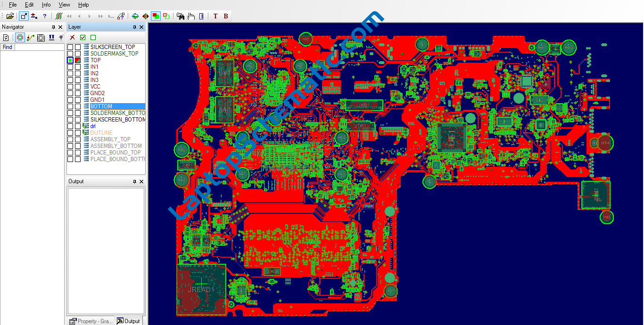Toggle first checkbox of OUTLINE layer
The image size is (644, 325).
(70, 133)
